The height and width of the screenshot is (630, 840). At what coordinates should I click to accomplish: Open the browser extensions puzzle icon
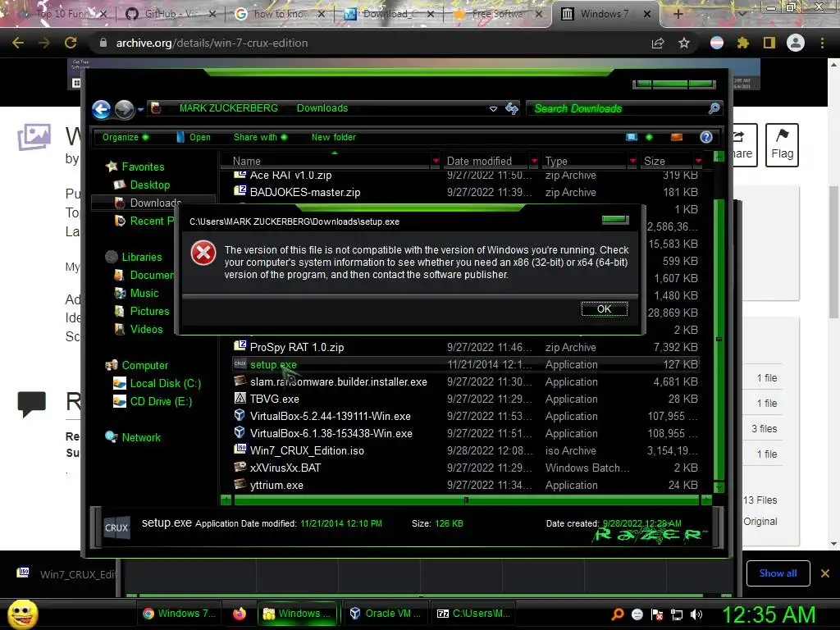743,43
